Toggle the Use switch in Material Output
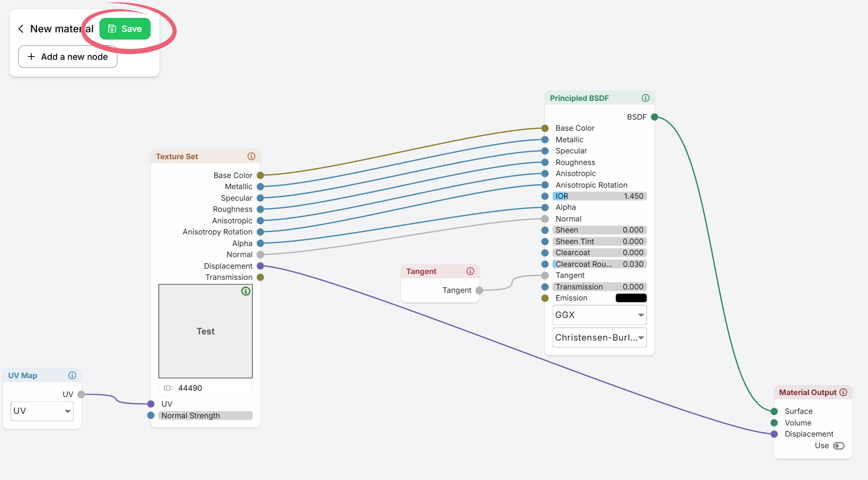Screen dimensions: 868x480 click(839, 446)
